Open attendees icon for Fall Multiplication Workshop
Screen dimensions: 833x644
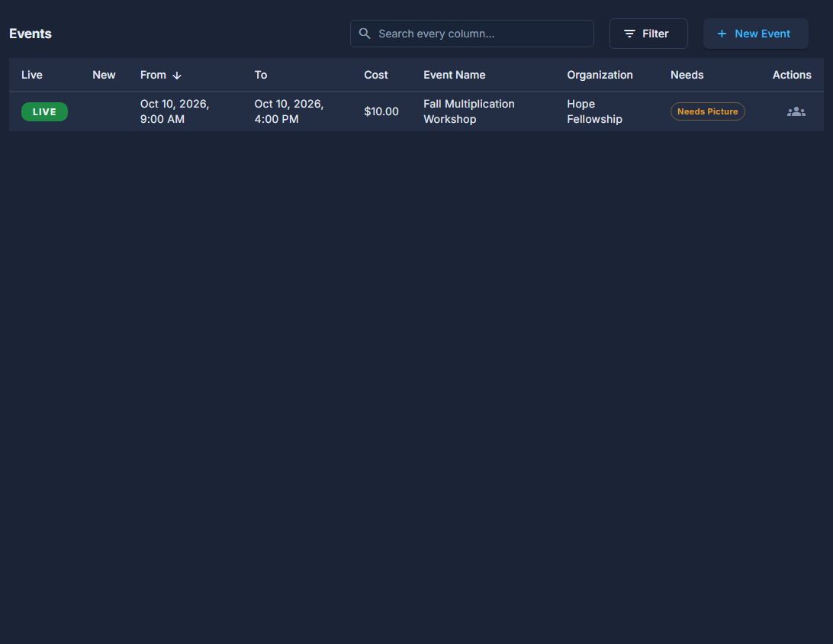[x=796, y=111]
